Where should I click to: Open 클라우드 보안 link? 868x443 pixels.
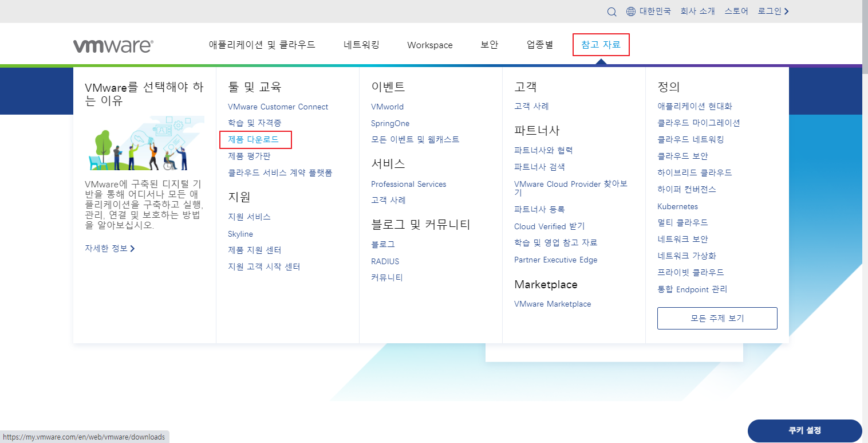(x=682, y=156)
